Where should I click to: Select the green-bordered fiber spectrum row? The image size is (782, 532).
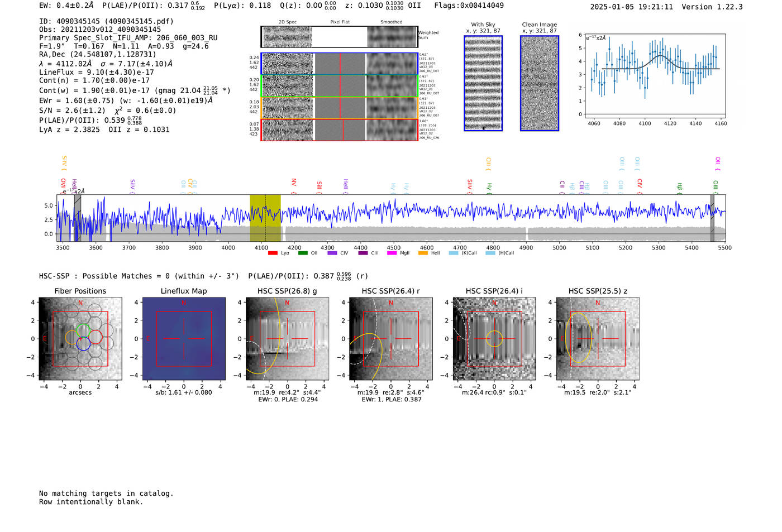(339, 85)
